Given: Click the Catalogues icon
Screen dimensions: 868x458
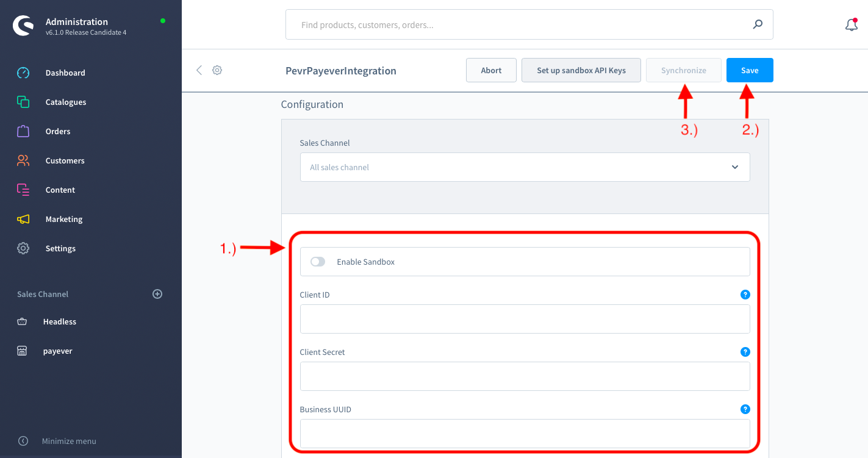Looking at the screenshot, I should coord(23,102).
